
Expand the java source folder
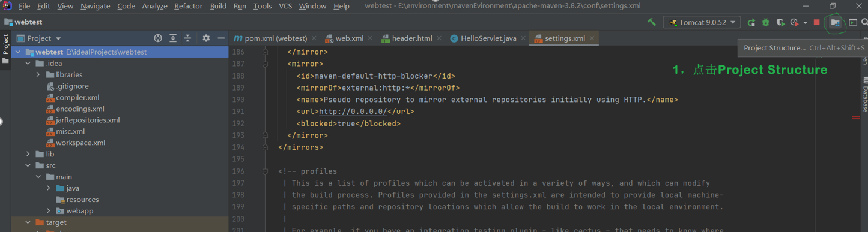click(49, 188)
